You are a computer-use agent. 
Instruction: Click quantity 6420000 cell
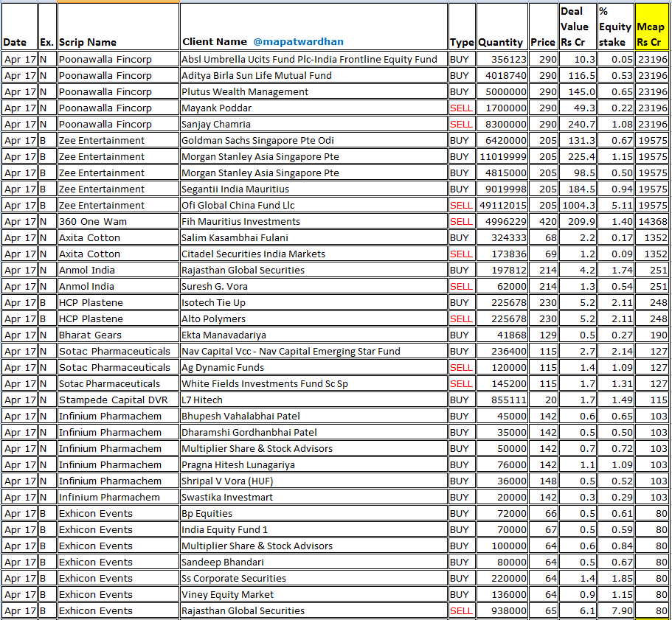pyautogui.click(x=502, y=141)
